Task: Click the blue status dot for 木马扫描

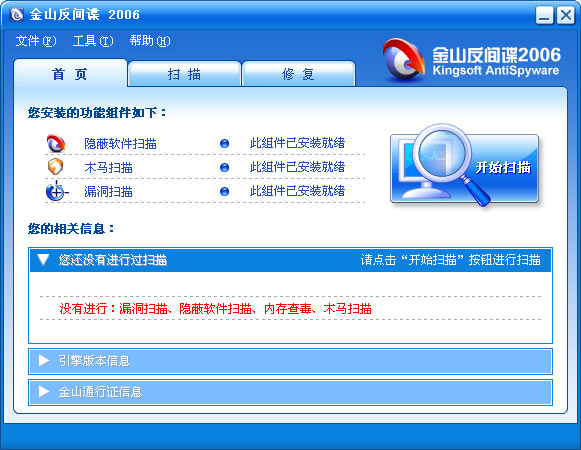Action: point(224,168)
